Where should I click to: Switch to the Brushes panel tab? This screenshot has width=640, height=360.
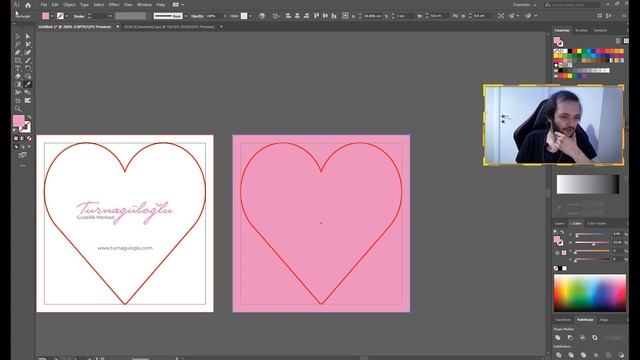[581, 31]
